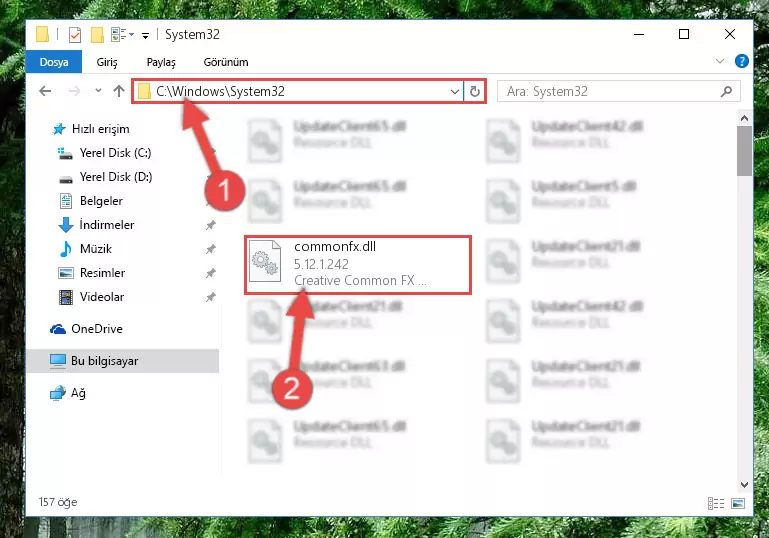769x538 pixels.
Task: Click the Properties checkmark icon in title bar
Action: 75,35
